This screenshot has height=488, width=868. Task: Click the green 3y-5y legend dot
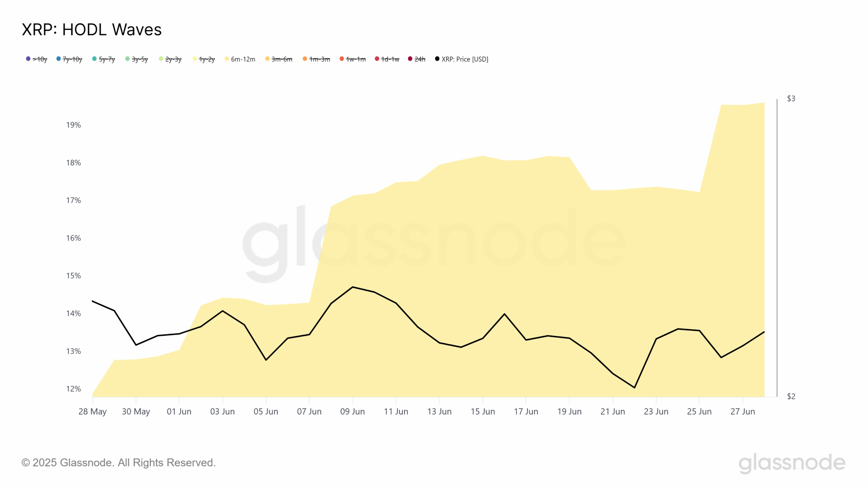(127, 59)
